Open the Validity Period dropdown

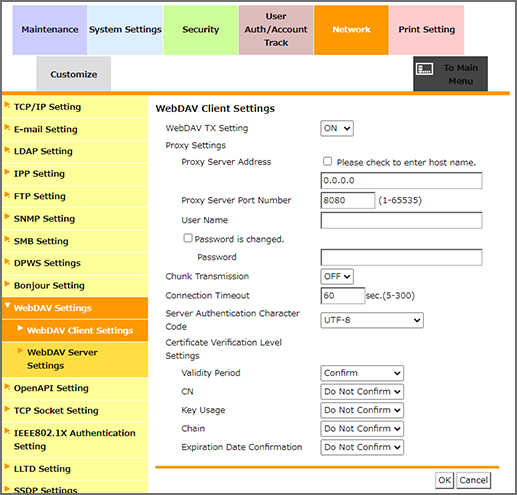(362, 373)
